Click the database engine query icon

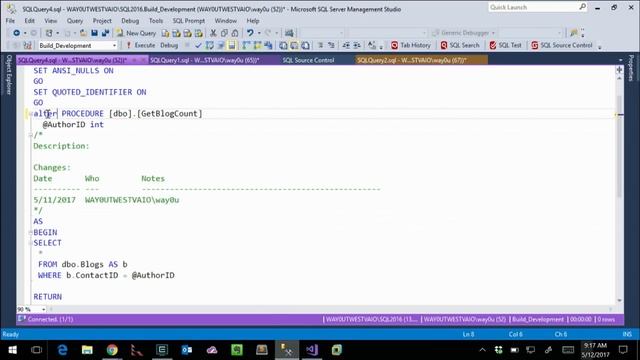click(x=165, y=33)
